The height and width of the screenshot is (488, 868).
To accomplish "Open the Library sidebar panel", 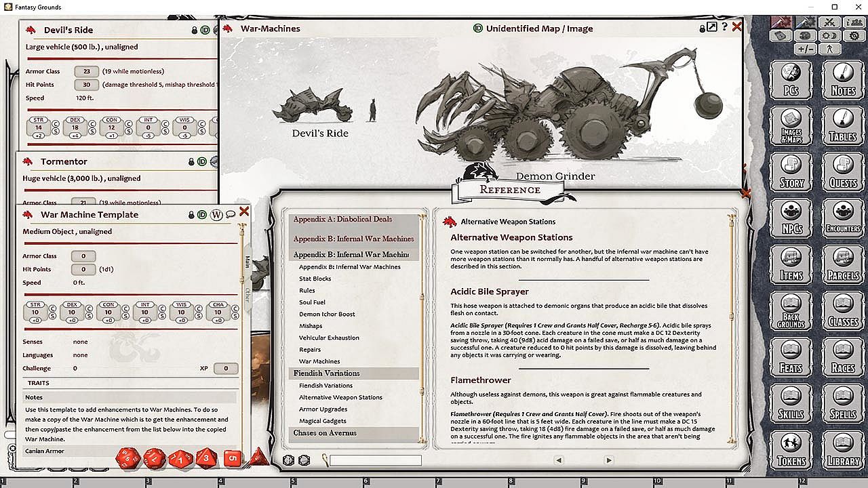I will coord(843,449).
